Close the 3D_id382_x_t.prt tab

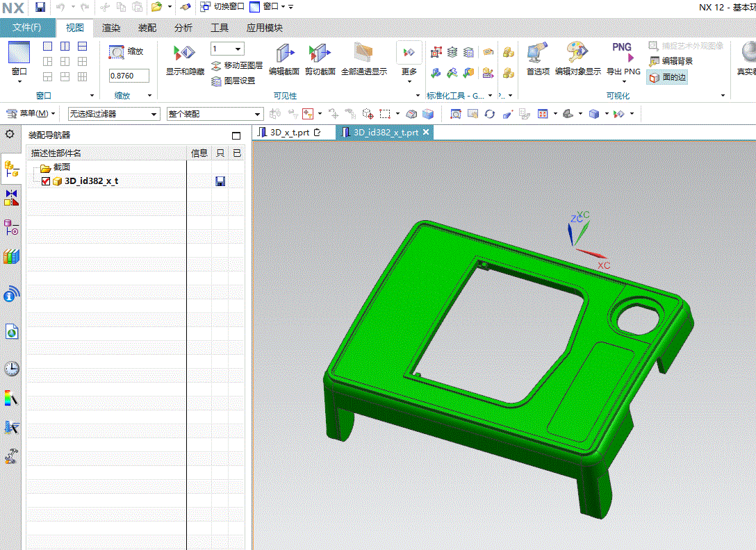pyautogui.click(x=426, y=132)
